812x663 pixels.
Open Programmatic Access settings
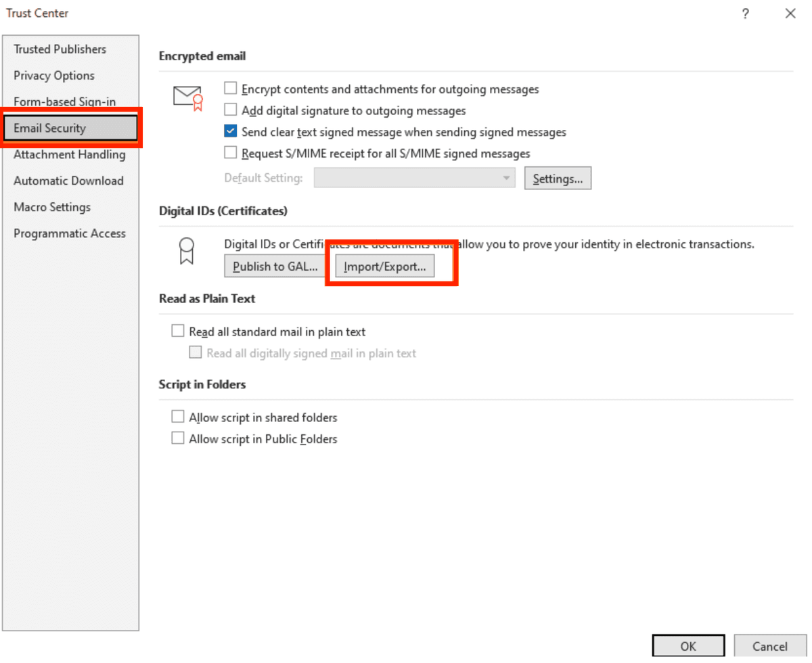tap(69, 233)
